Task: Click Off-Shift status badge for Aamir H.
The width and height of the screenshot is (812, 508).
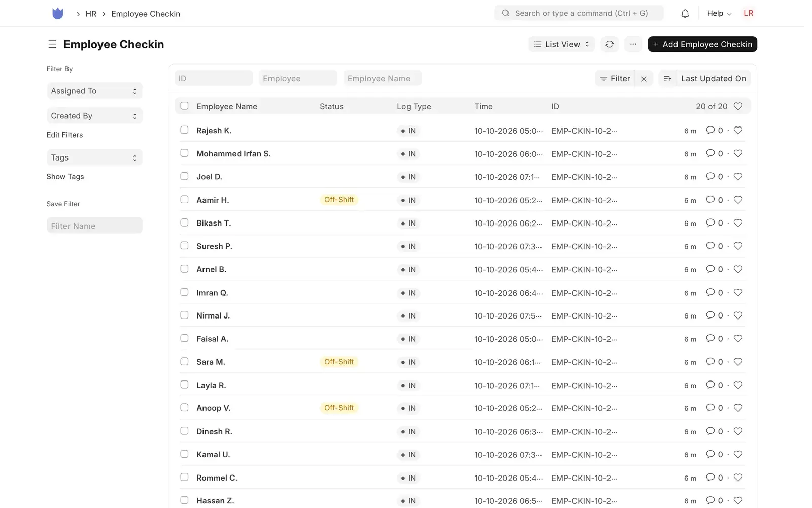Action: click(339, 200)
